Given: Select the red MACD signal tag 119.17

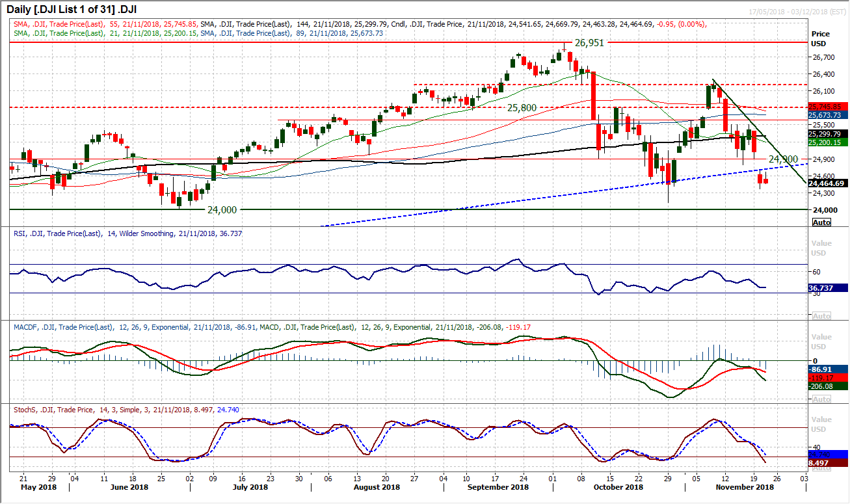Looking at the screenshot, I should pos(827,377).
